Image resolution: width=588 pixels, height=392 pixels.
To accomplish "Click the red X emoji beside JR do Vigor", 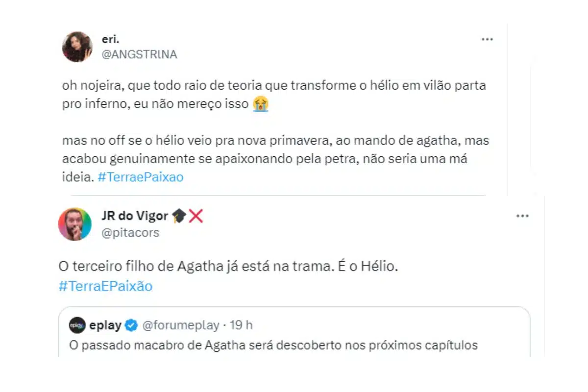I will (196, 216).
